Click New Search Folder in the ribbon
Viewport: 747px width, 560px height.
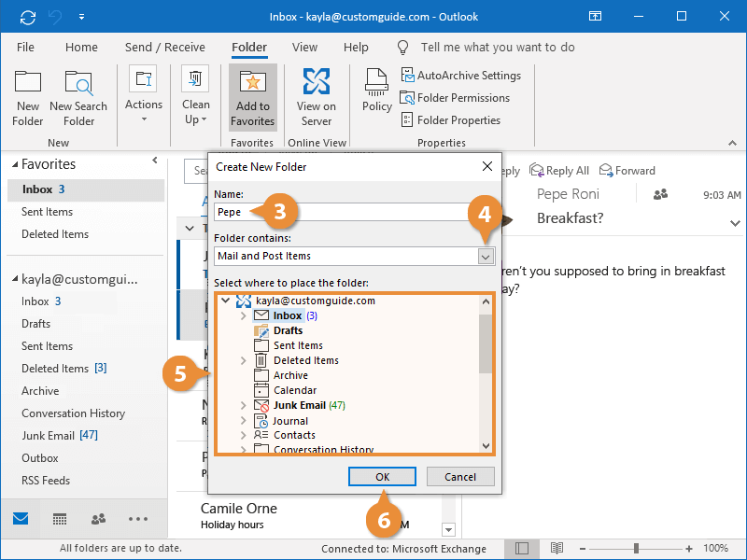(78, 99)
